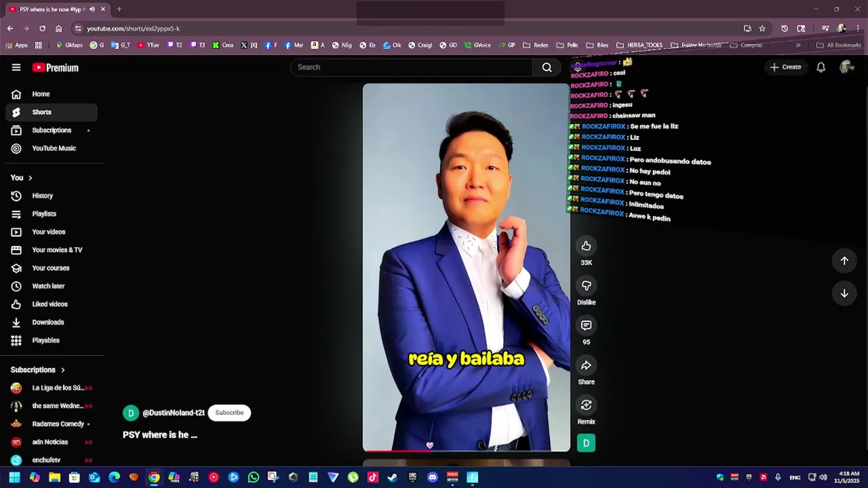This screenshot has height=488, width=868.
Task: Open adn Noticias channel
Action: (52, 442)
